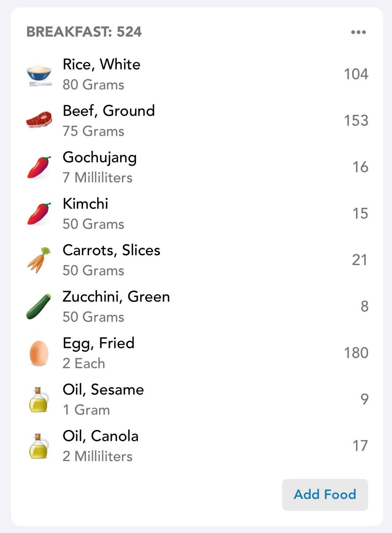Tap the rice bowl icon

pyautogui.click(x=39, y=75)
